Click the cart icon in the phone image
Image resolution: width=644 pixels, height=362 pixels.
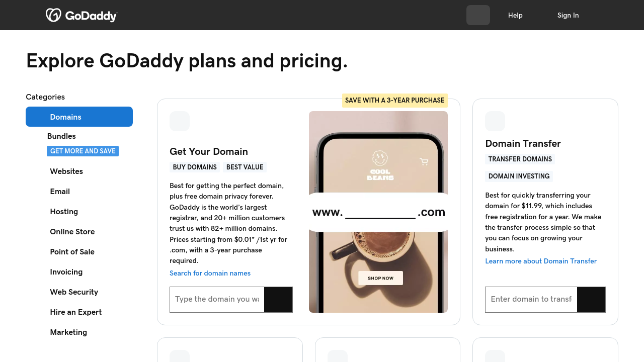click(424, 161)
